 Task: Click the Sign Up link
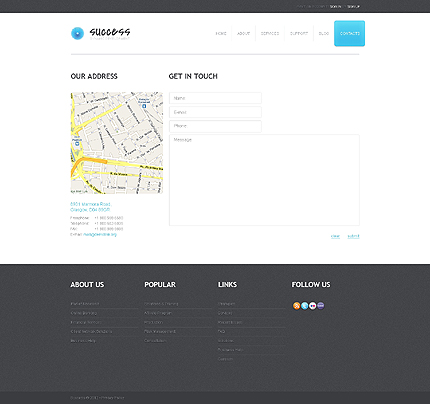(353, 7)
